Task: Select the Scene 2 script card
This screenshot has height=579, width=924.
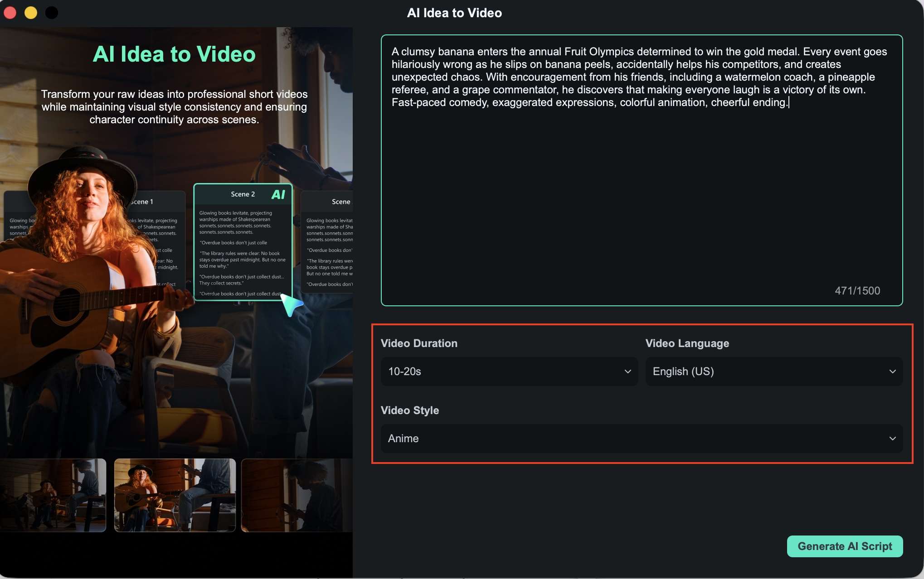Action: click(x=243, y=241)
